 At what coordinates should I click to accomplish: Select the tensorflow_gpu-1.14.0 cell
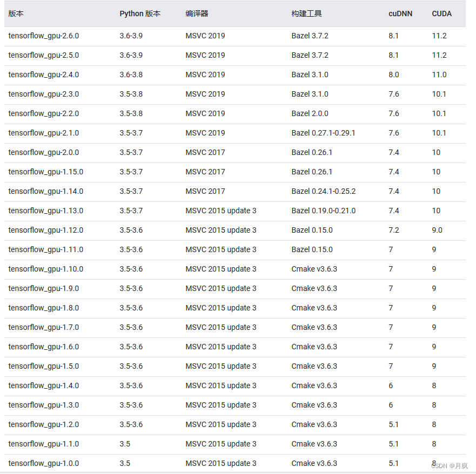(x=45, y=191)
